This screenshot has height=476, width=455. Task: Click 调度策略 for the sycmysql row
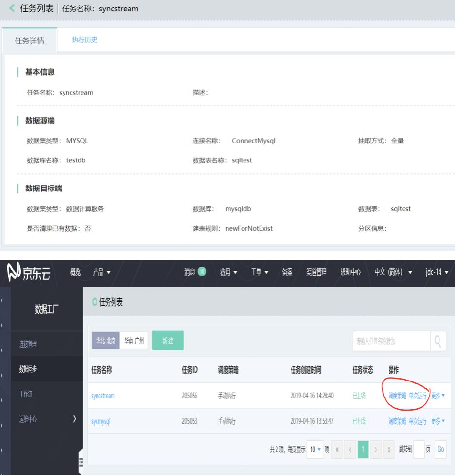click(x=397, y=421)
